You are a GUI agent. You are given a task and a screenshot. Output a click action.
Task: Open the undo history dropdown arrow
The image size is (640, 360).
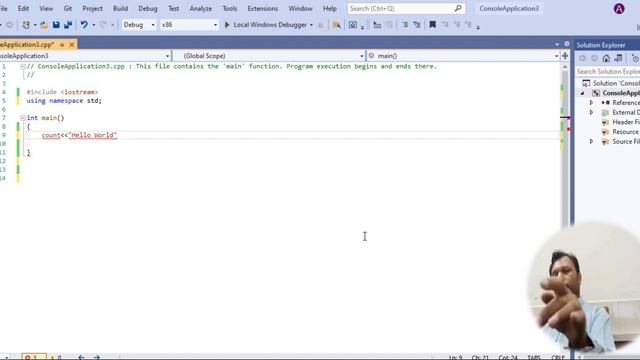[93, 25]
